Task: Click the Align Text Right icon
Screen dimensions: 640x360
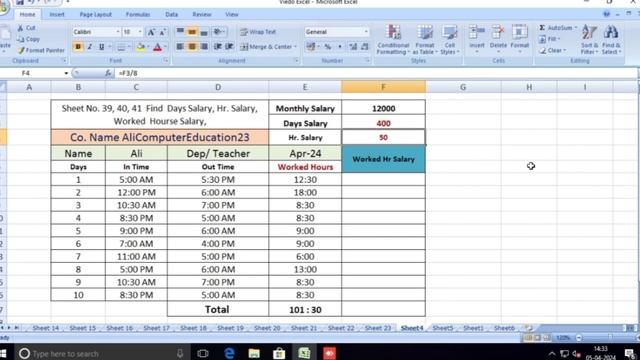Action: (x=204, y=47)
